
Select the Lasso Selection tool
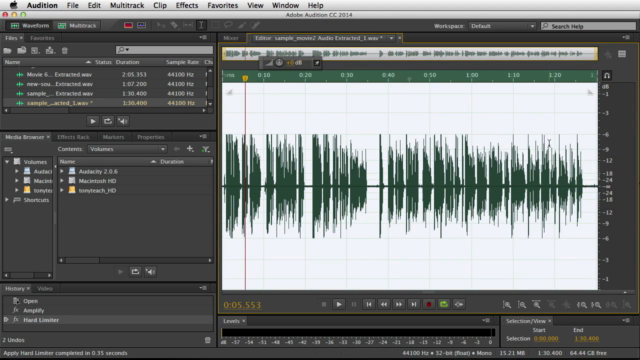pos(229,25)
